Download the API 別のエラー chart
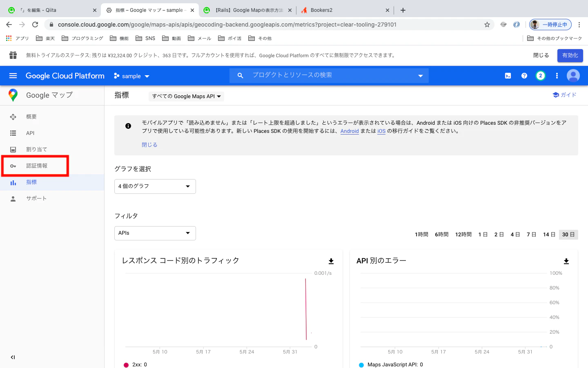Image resolution: width=588 pixels, height=368 pixels. (566, 261)
